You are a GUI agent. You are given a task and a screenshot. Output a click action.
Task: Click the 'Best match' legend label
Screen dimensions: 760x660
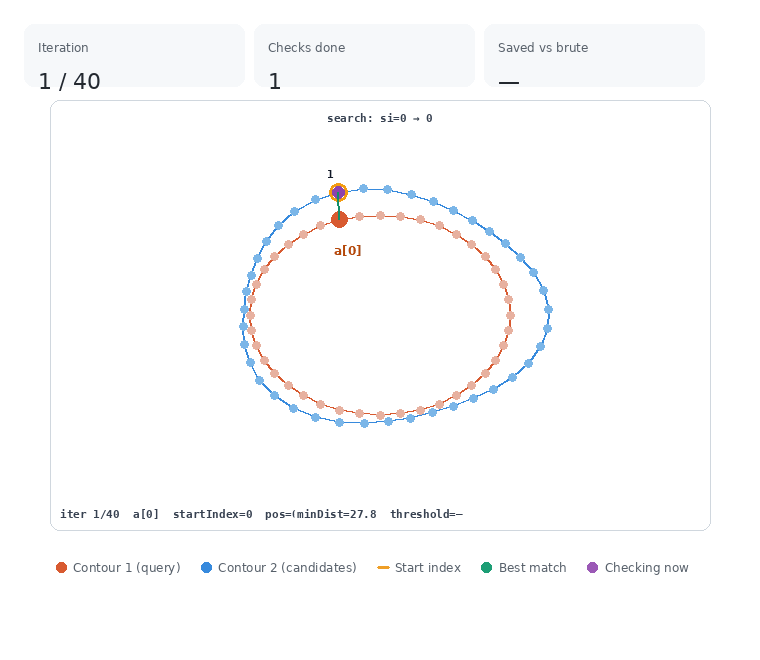(532, 567)
